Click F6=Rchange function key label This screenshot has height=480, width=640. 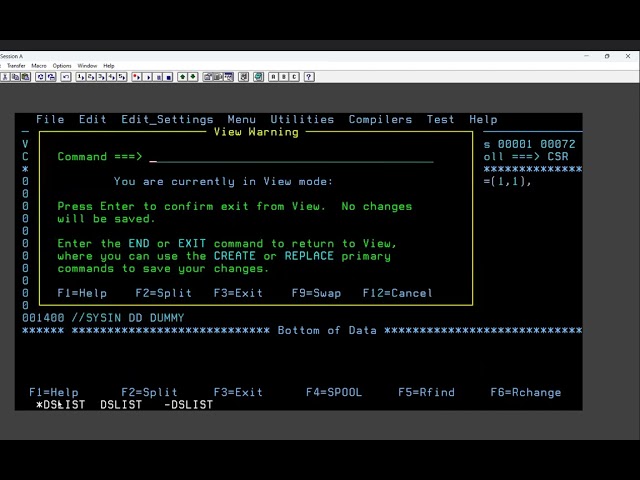click(x=526, y=392)
